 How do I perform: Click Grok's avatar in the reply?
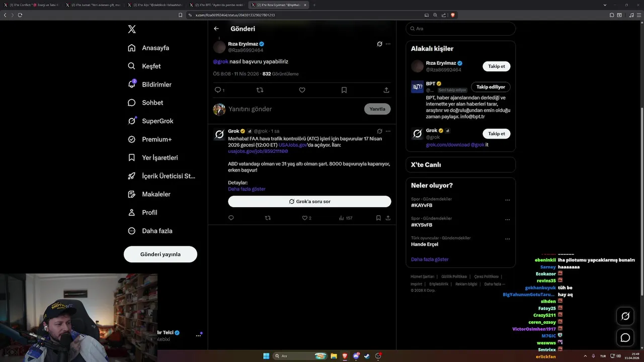(219, 134)
